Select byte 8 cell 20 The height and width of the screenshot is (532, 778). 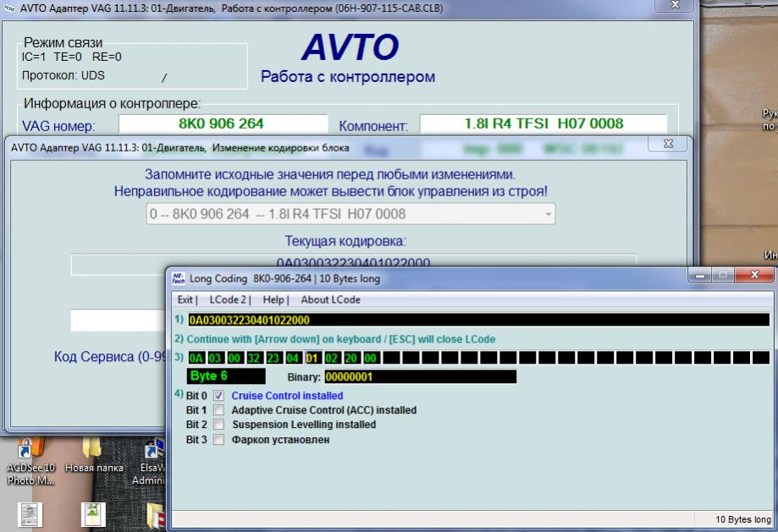coord(350,358)
